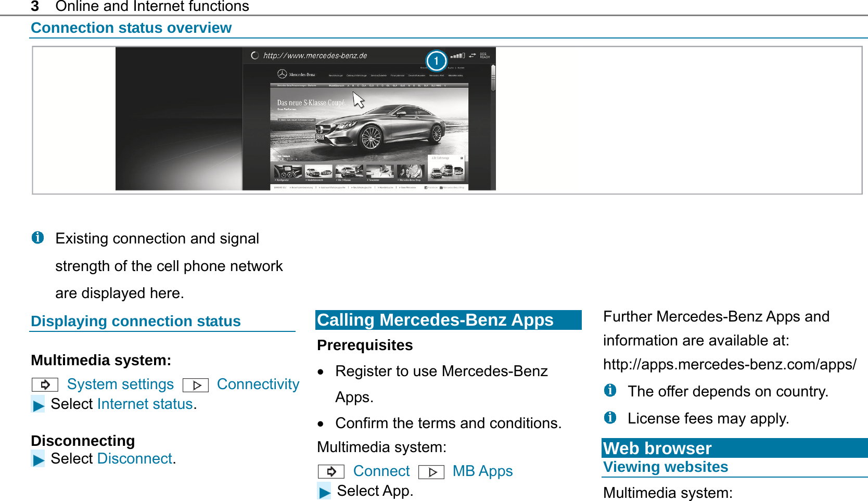Click the data transfer arrows icon near signal bars
The height and width of the screenshot is (501, 868).
tap(472, 55)
